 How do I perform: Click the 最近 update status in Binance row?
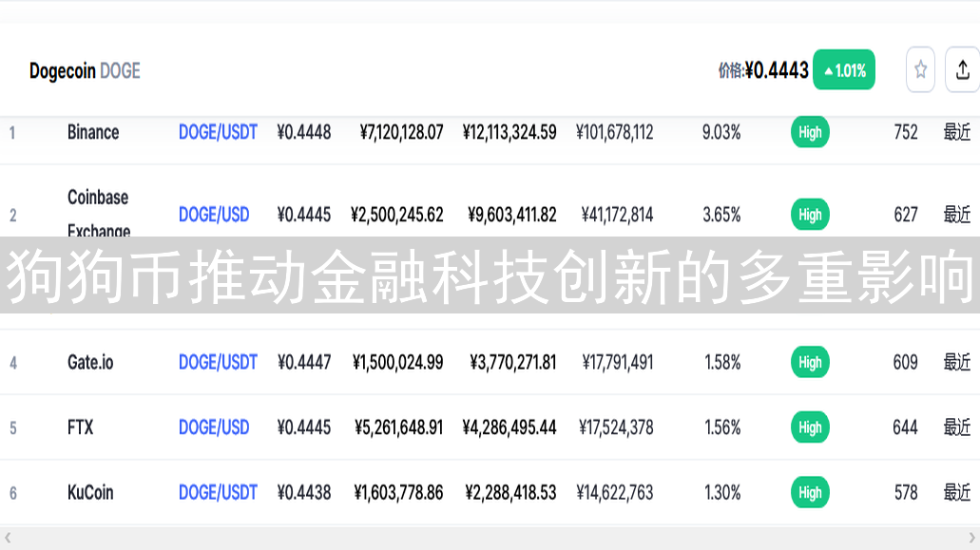click(x=957, y=132)
